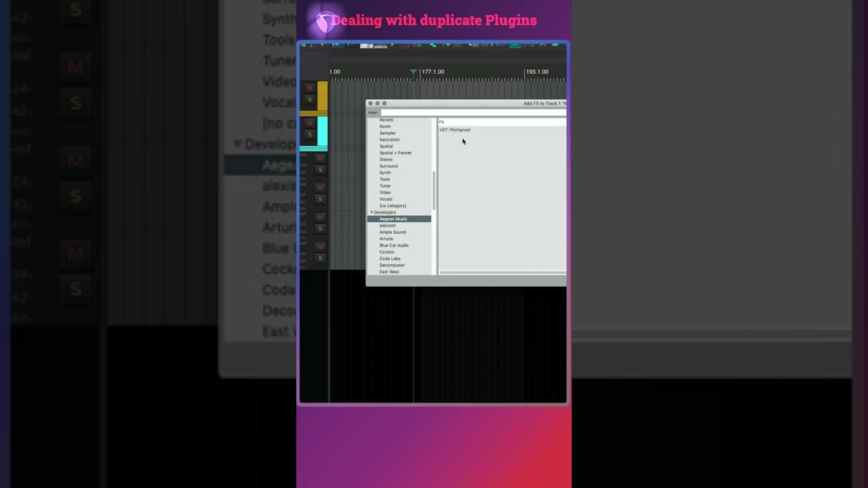Click the category list vertical scrollbar

click(x=434, y=190)
